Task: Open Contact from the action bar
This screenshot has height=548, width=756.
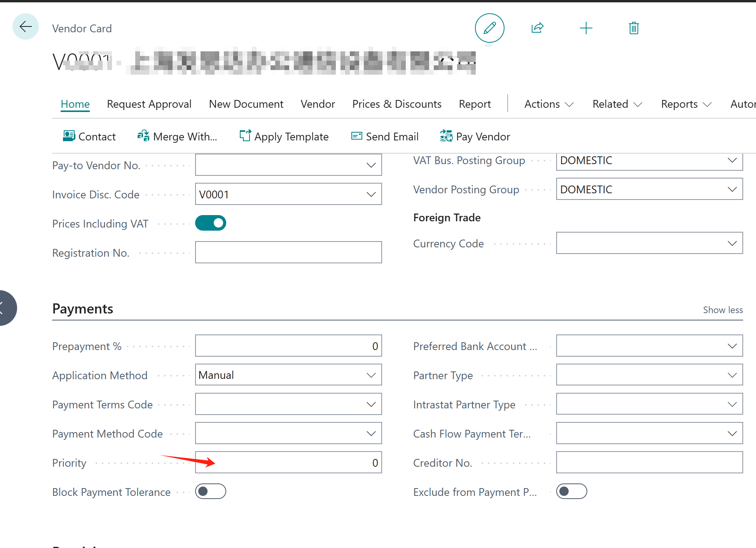Action: point(89,137)
